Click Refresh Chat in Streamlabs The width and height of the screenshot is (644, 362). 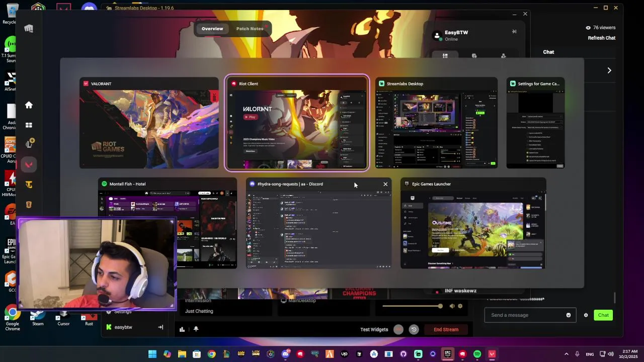601,38
